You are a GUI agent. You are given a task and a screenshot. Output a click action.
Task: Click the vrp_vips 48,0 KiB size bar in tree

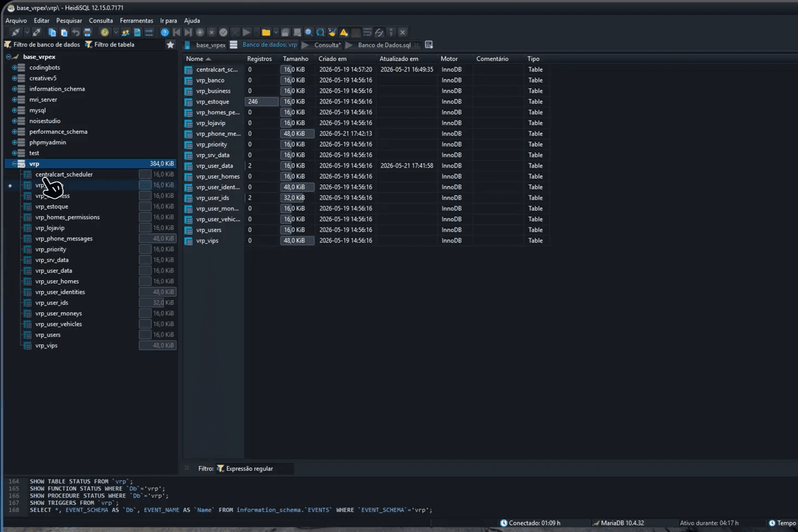tap(157, 346)
